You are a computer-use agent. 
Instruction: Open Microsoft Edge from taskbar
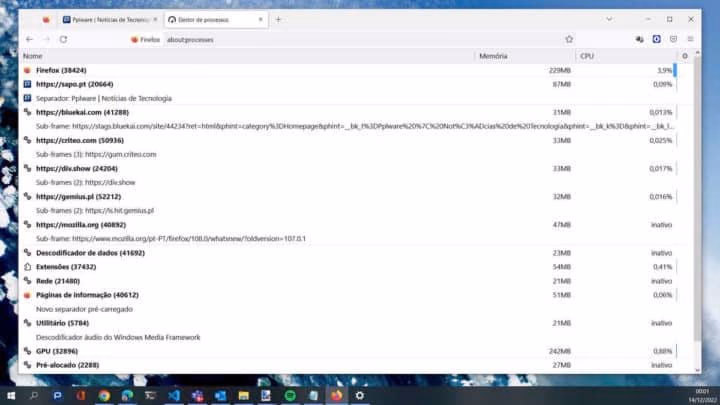tap(127, 395)
